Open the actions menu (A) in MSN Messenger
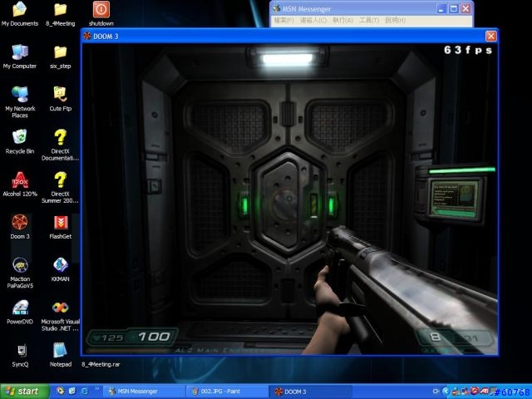This screenshot has height=399, width=532. pyautogui.click(x=342, y=20)
